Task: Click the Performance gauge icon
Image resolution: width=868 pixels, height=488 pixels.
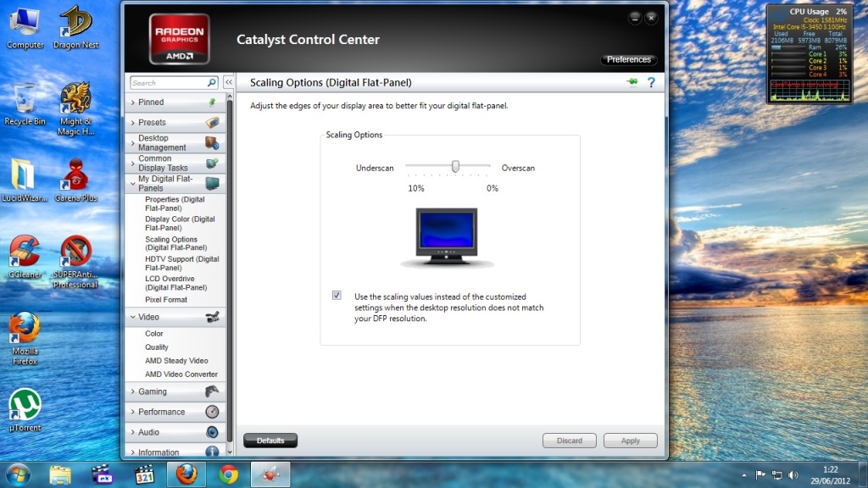Action: pyautogui.click(x=212, y=412)
